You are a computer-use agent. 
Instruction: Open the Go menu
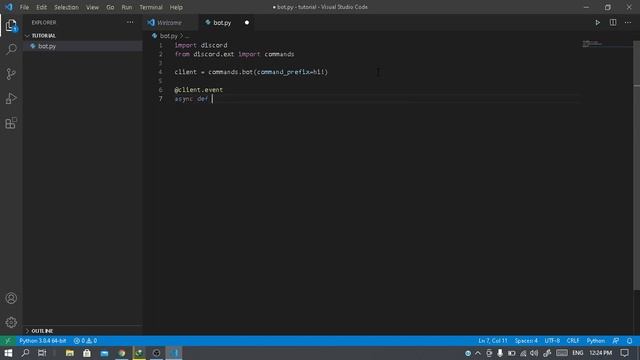[x=110, y=7]
